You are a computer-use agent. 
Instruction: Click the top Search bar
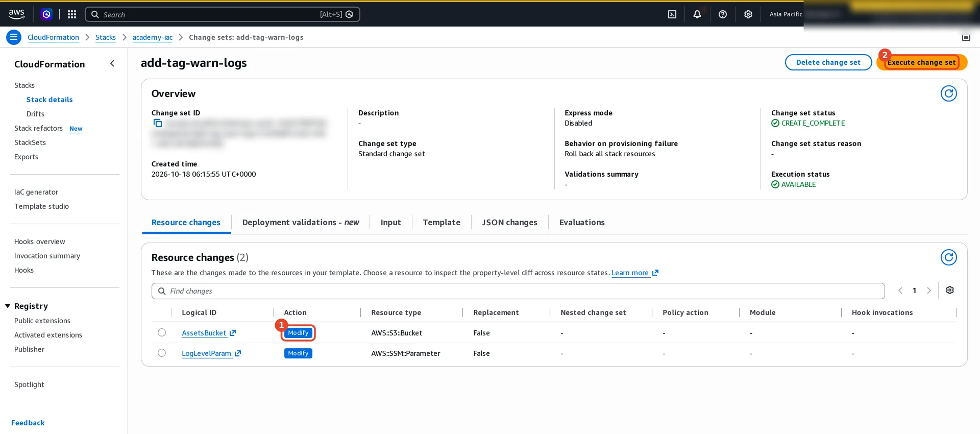click(223, 14)
